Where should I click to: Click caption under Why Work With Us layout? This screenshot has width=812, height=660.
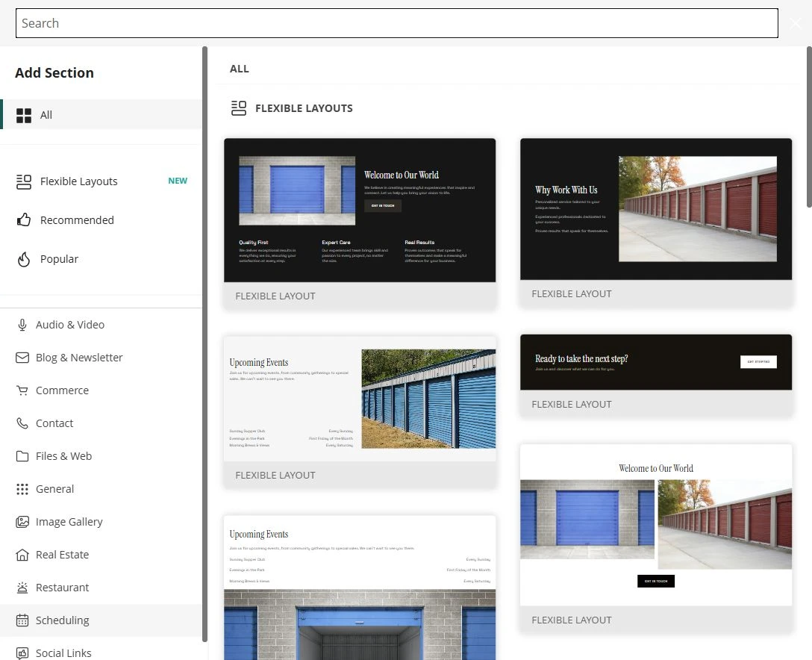[572, 293]
